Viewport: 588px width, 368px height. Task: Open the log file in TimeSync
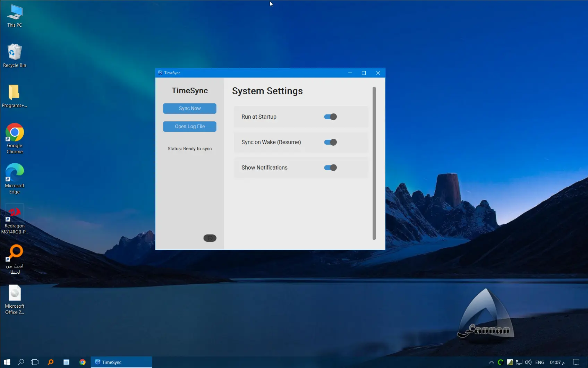click(189, 127)
